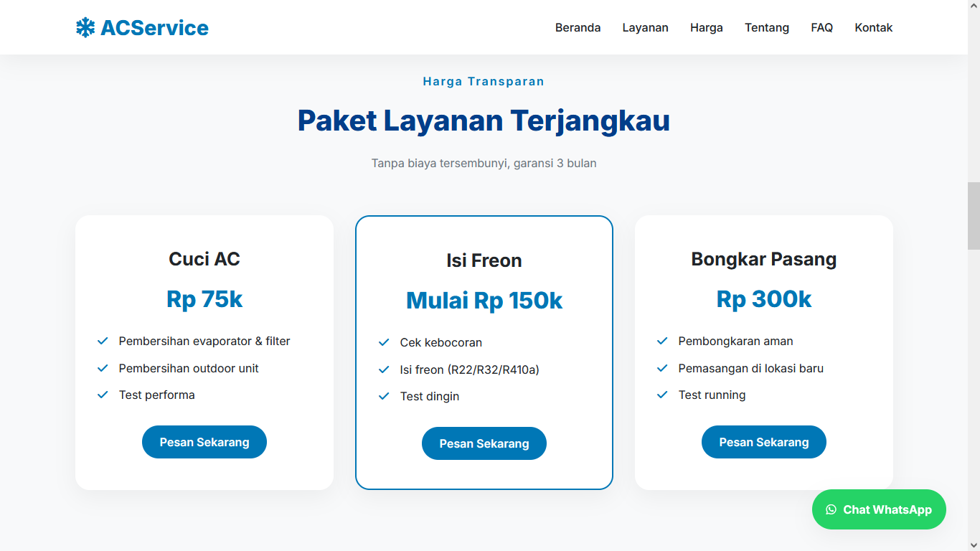Open the Beranda menu item
Screen dimensions: 980x551
[x=578, y=28]
